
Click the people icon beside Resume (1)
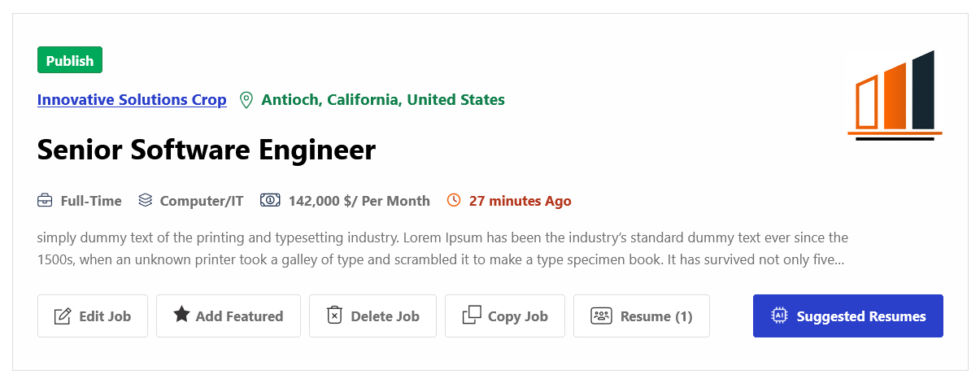(601, 316)
